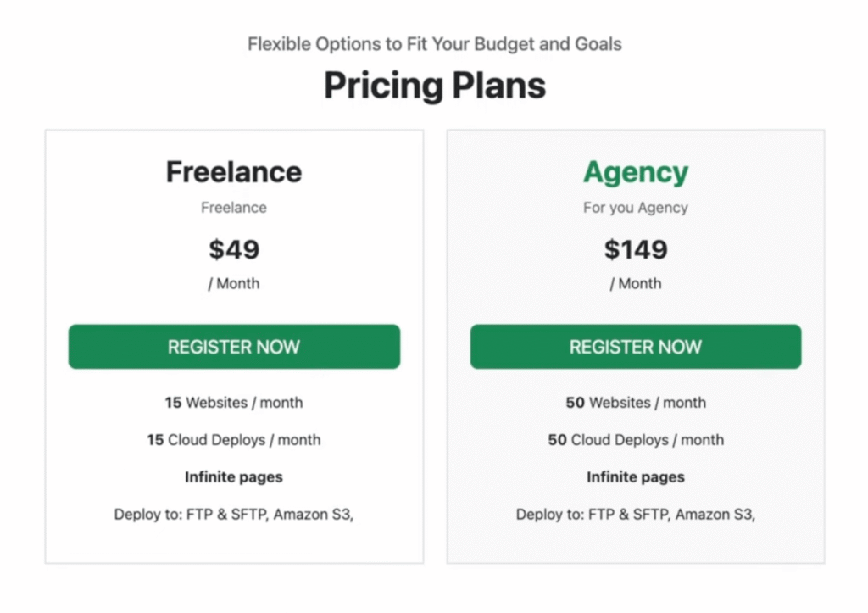
Task: Click Infinite pages in the Agency card
Action: pyautogui.click(x=636, y=477)
